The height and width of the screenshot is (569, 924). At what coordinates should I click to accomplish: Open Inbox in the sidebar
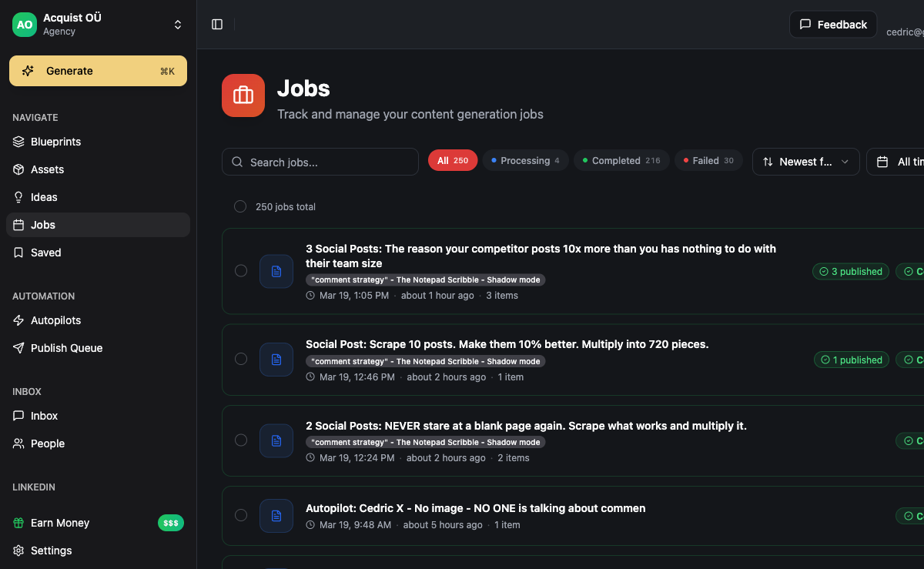98,416
